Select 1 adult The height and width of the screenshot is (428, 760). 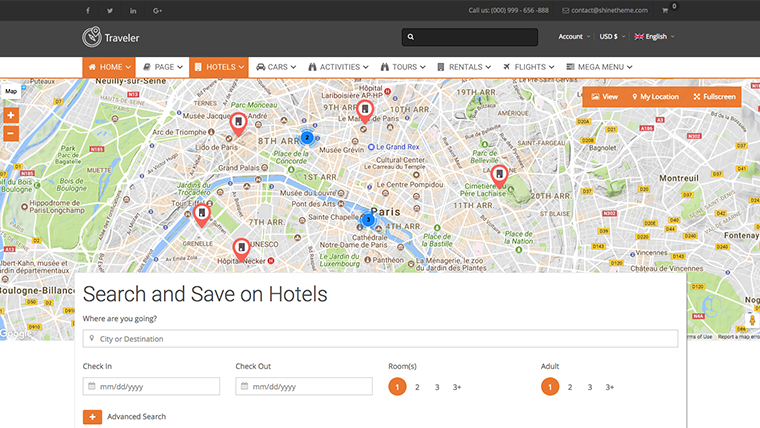[x=550, y=387]
